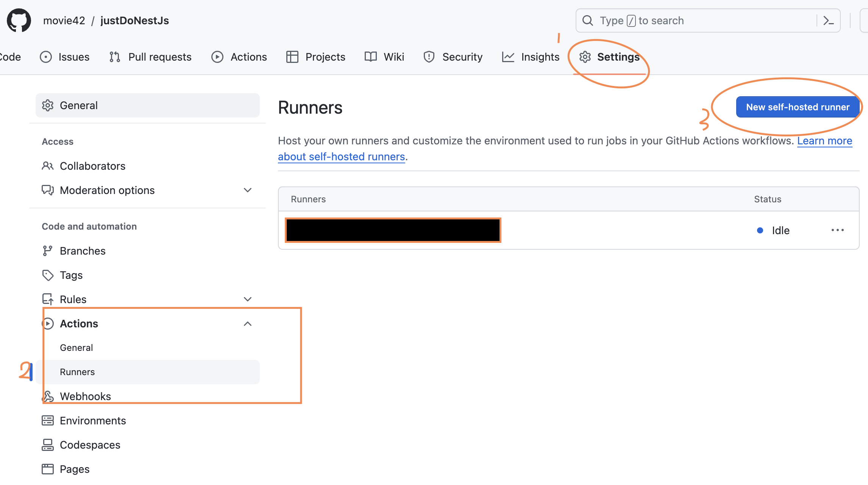The width and height of the screenshot is (868, 485).
Task: Click the Runners column header in table
Action: coord(308,199)
